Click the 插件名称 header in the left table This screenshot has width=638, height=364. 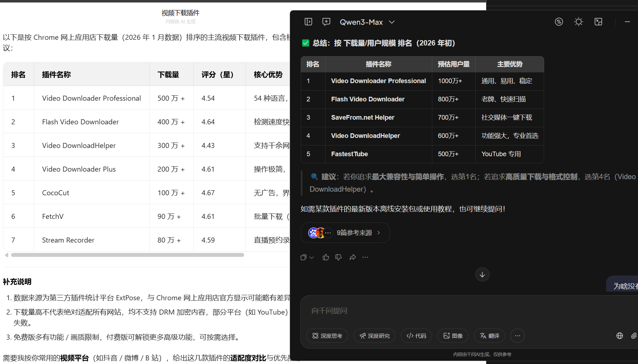(56, 75)
